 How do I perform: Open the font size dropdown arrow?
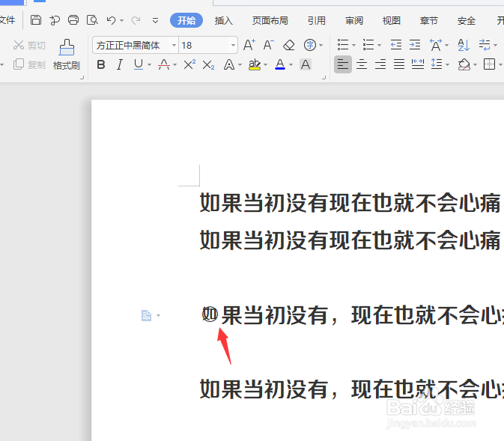pyautogui.click(x=233, y=45)
